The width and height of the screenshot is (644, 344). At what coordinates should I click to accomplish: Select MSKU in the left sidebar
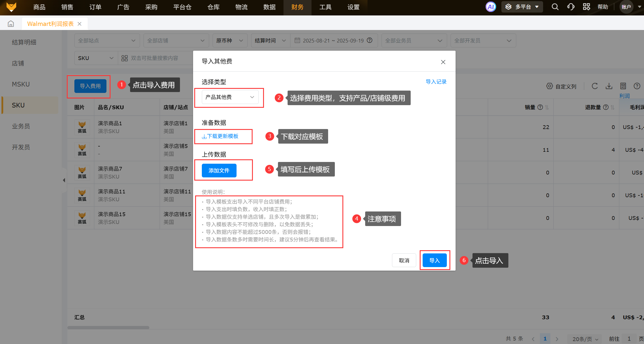(21, 84)
